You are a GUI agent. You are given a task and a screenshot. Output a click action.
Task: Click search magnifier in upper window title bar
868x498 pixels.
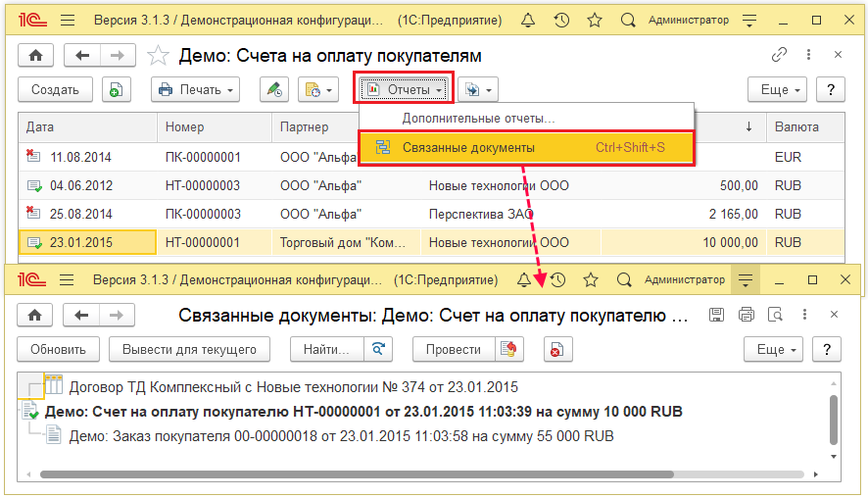pyautogui.click(x=628, y=21)
